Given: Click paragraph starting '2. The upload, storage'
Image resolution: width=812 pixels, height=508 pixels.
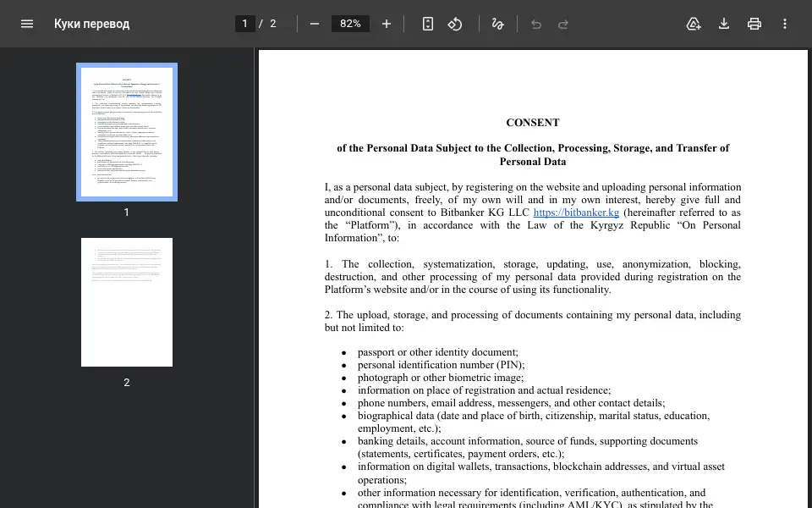Looking at the screenshot, I should click(532, 322).
